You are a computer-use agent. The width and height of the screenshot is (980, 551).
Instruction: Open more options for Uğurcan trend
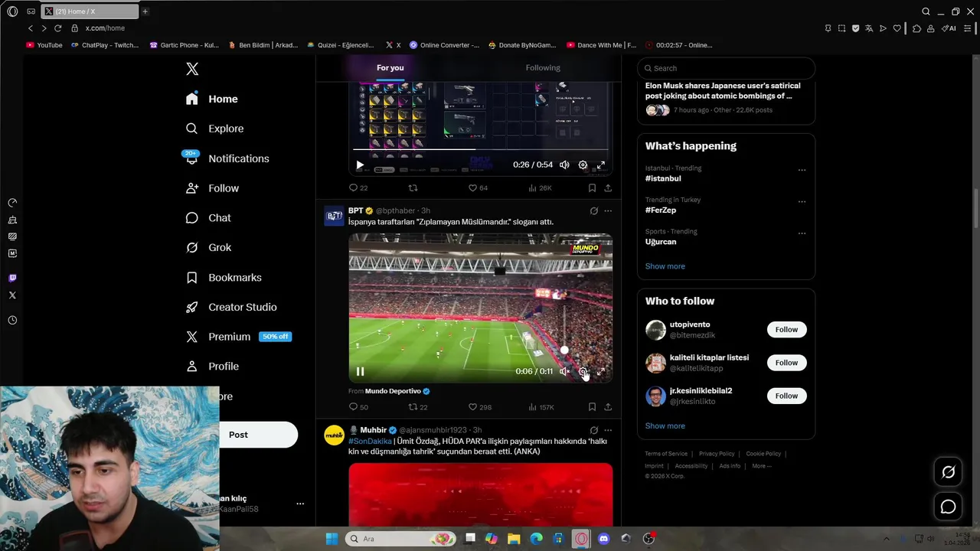pyautogui.click(x=802, y=233)
